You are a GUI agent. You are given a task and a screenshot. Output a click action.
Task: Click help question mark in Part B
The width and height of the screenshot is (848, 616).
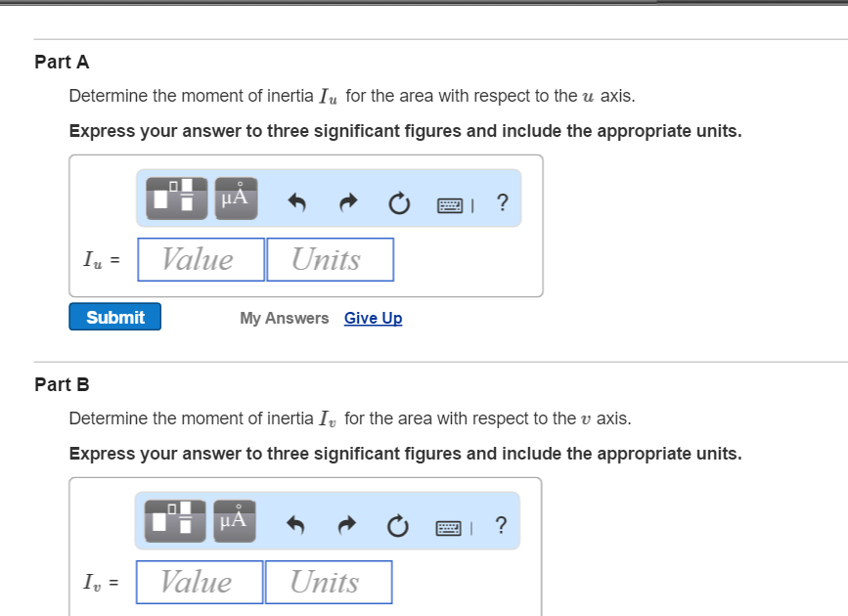coord(501,525)
